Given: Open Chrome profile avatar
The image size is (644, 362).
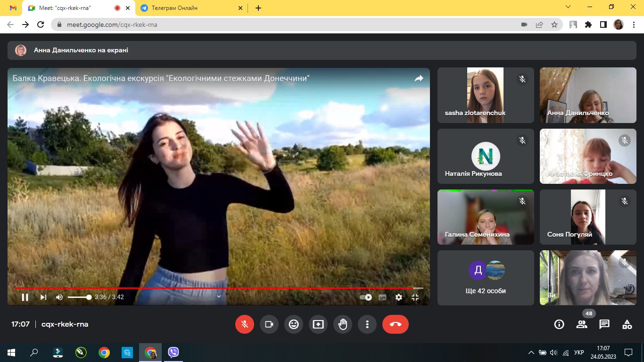Looking at the screenshot, I should (x=618, y=25).
